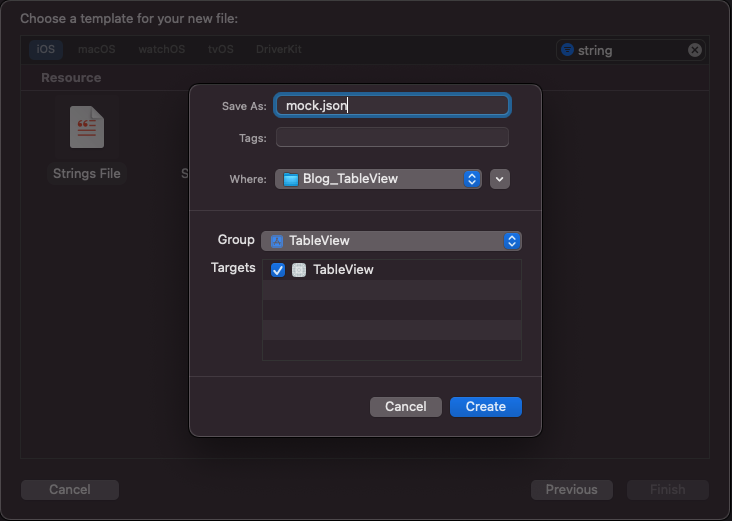This screenshot has width=732, height=521.
Task: Select the Strings File template icon
Action: click(87, 127)
